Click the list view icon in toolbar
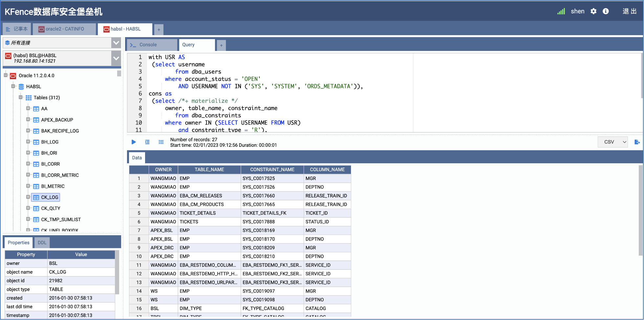 point(161,142)
